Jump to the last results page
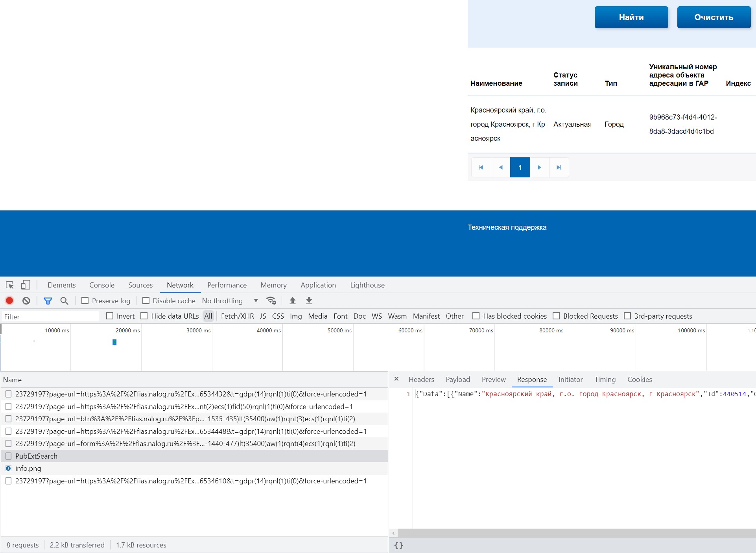Screen dimensions: 756x553 [x=559, y=168]
